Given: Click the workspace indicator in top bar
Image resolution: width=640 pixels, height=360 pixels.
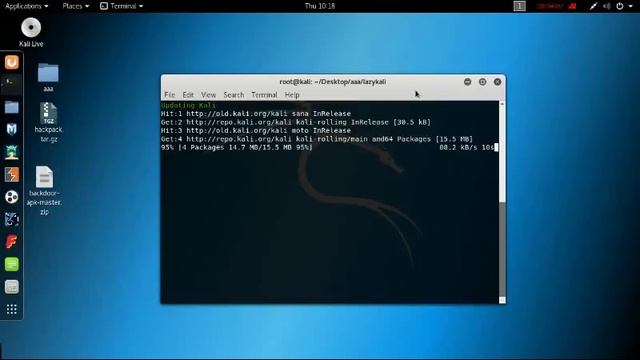Looking at the screenshot, I should (519, 6).
